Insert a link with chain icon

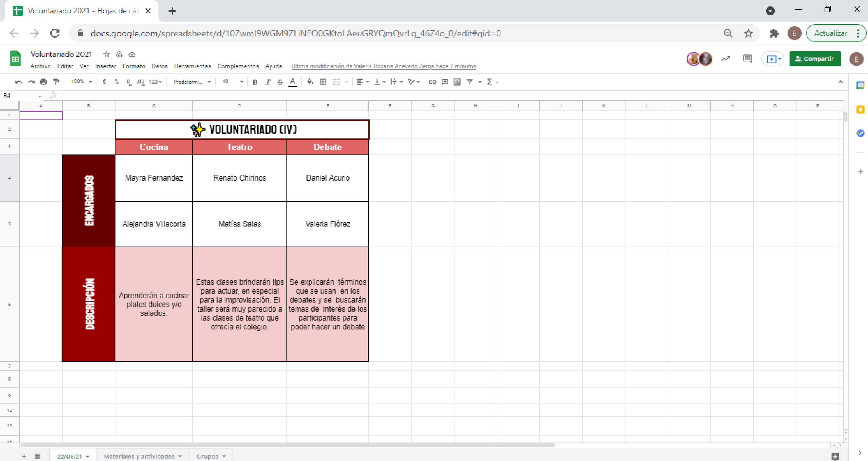[x=432, y=81]
